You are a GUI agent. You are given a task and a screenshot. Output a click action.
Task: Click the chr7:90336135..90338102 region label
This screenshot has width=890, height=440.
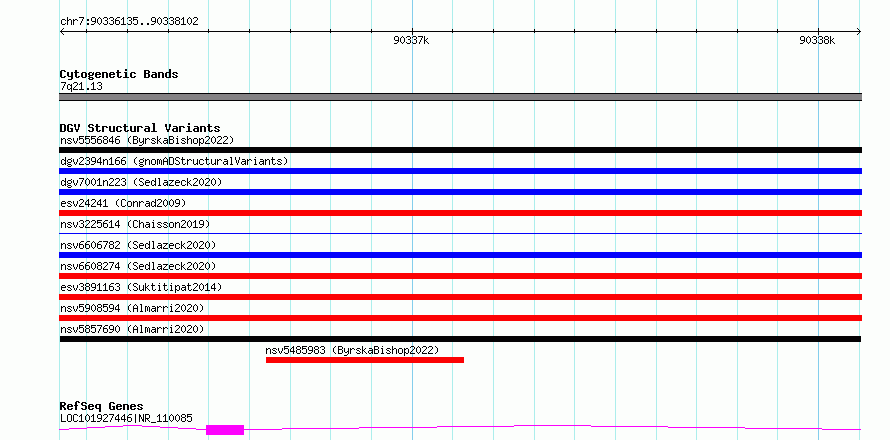click(129, 22)
